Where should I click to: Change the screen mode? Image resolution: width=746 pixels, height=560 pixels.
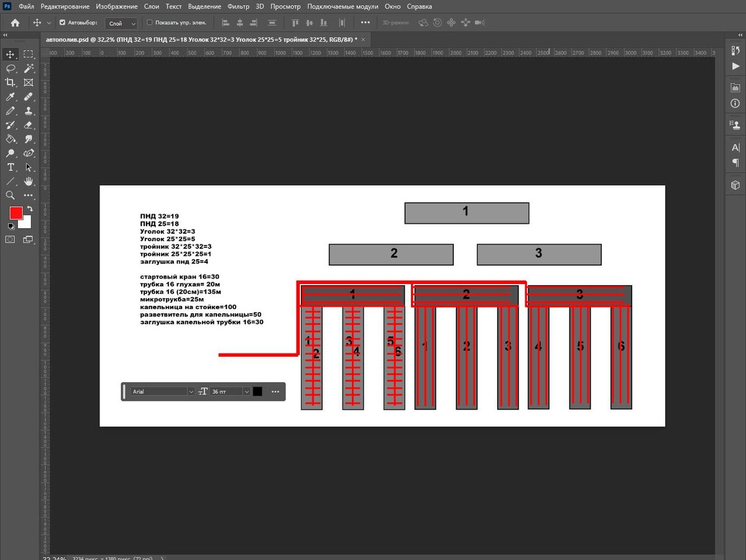coord(29,239)
